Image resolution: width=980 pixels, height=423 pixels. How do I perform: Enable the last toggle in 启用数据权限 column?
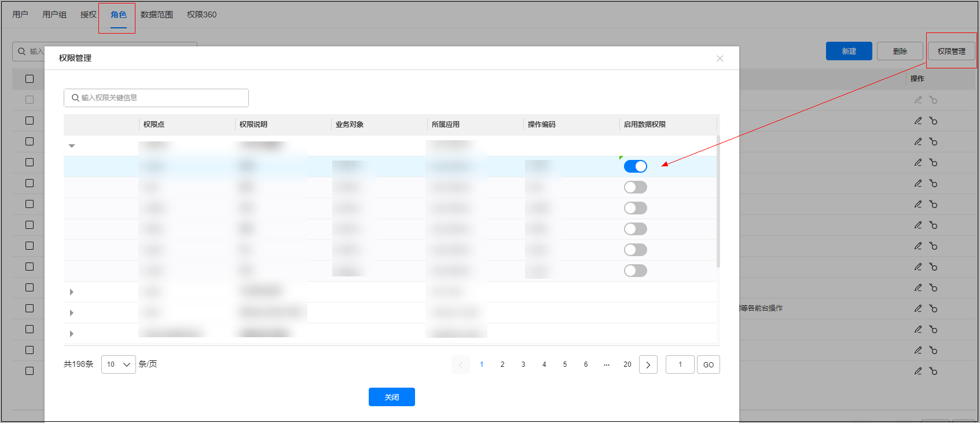pos(636,271)
